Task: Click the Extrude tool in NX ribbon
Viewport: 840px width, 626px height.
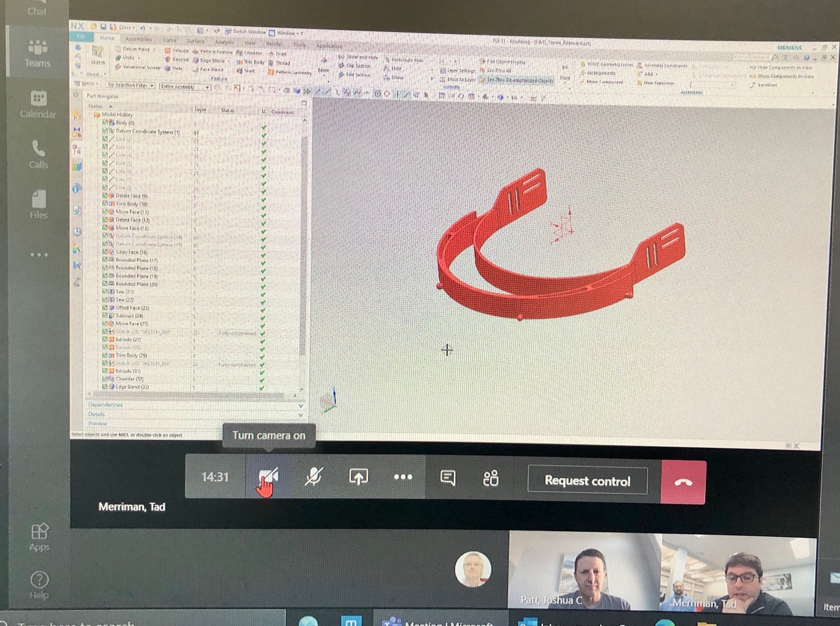Action: coord(177,50)
